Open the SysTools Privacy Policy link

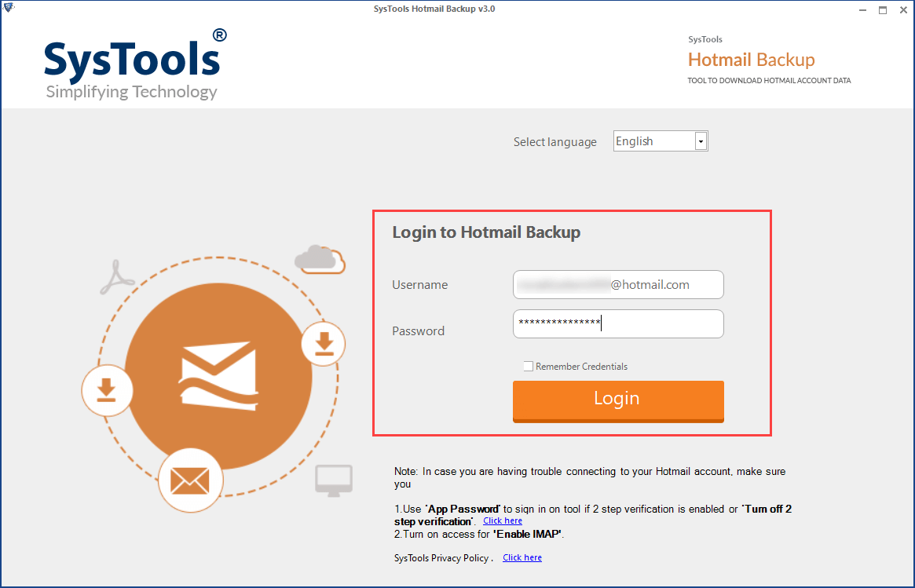click(x=522, y=557)
